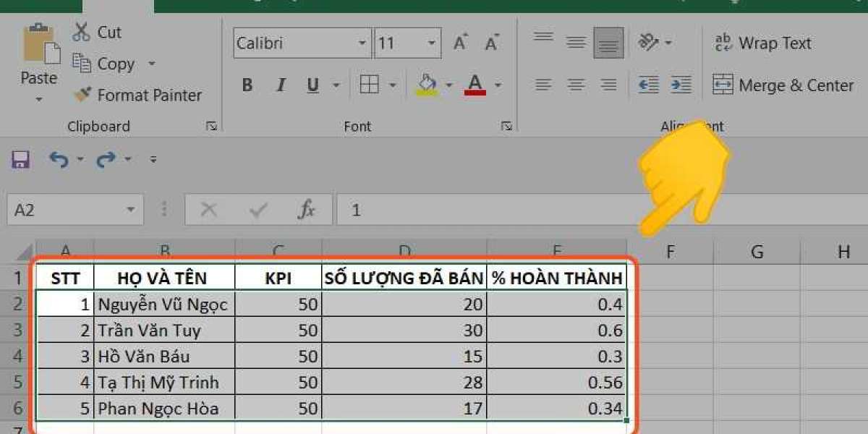The width and height of the screenshot is (868, 434).
Task: Select cell containing Nguyễn Vũ Ngọc
Action: coord(163,305)
